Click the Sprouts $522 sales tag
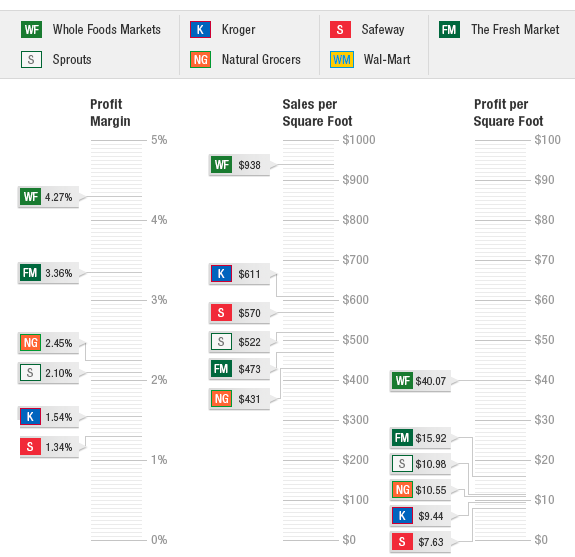 click(x=239, y=342)
